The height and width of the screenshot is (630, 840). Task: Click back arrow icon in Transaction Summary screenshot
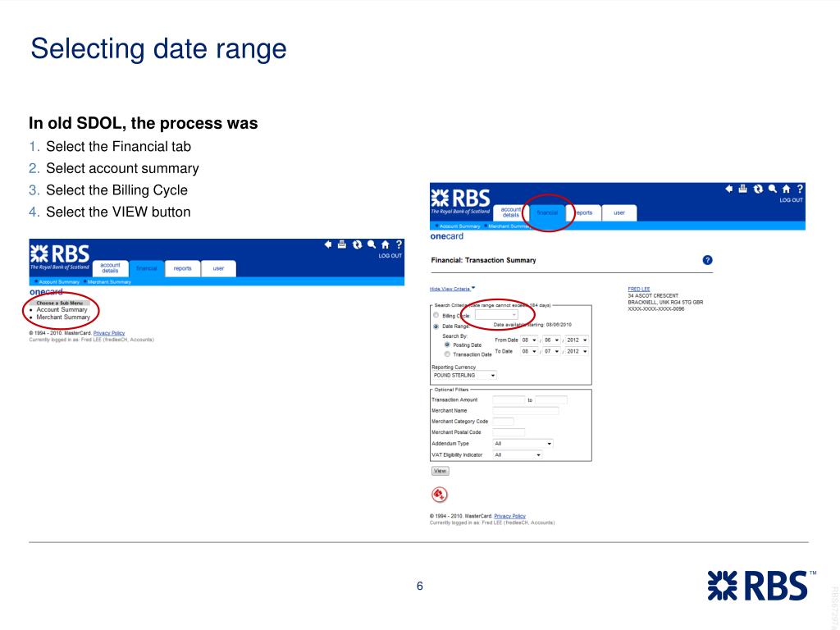click(728, 189)
